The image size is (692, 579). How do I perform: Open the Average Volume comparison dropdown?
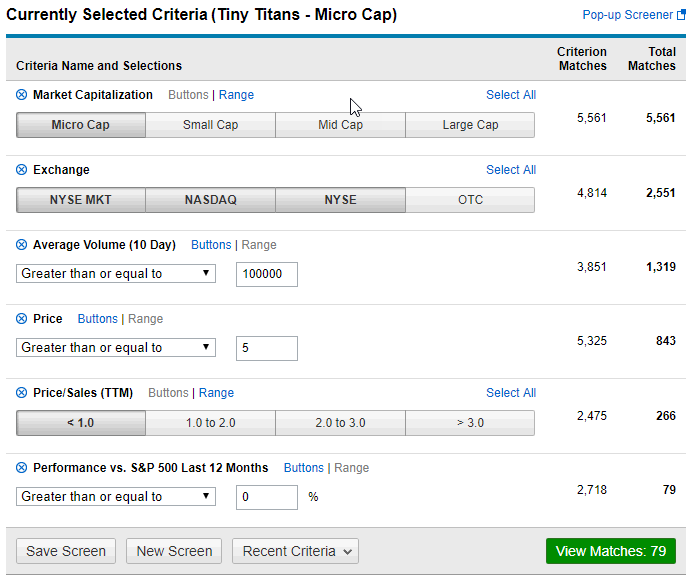click(116, 274)
